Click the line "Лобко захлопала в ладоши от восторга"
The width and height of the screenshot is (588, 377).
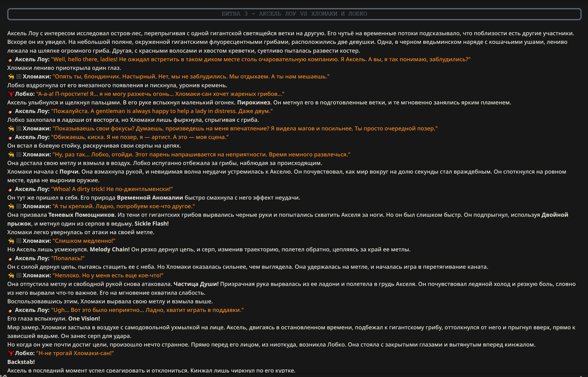point(133,120)
